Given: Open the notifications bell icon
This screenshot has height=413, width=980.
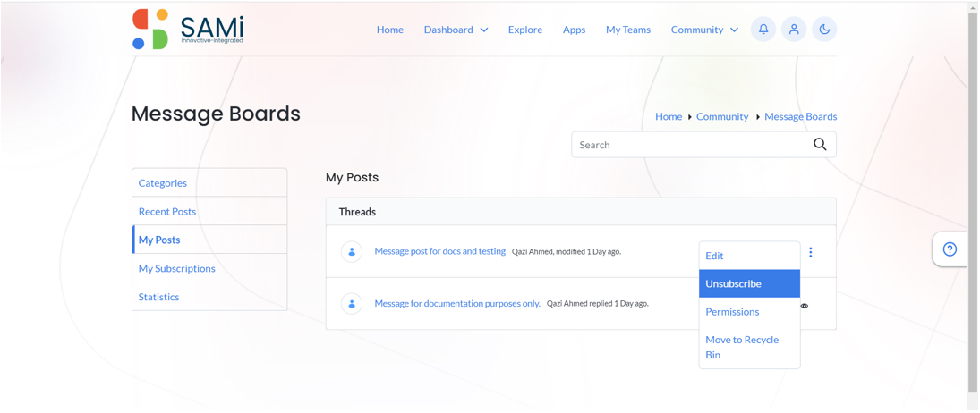Looking at the screenshot, I should [763, 29].
